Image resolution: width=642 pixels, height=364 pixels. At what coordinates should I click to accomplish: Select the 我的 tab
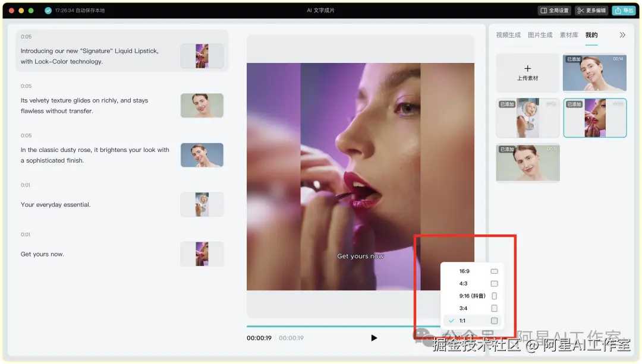(x=591, y=35)
